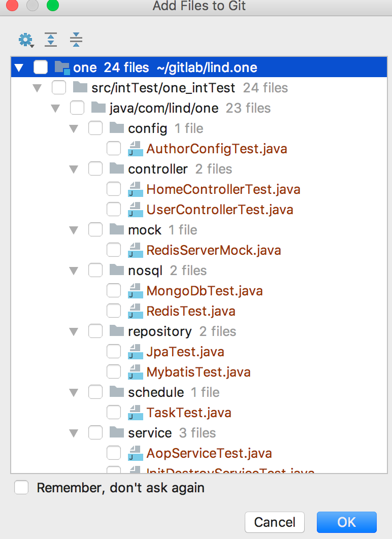This screenshot has height=539, width=392.
Task: Confirm with the OK button
Action: click(346, 522)
